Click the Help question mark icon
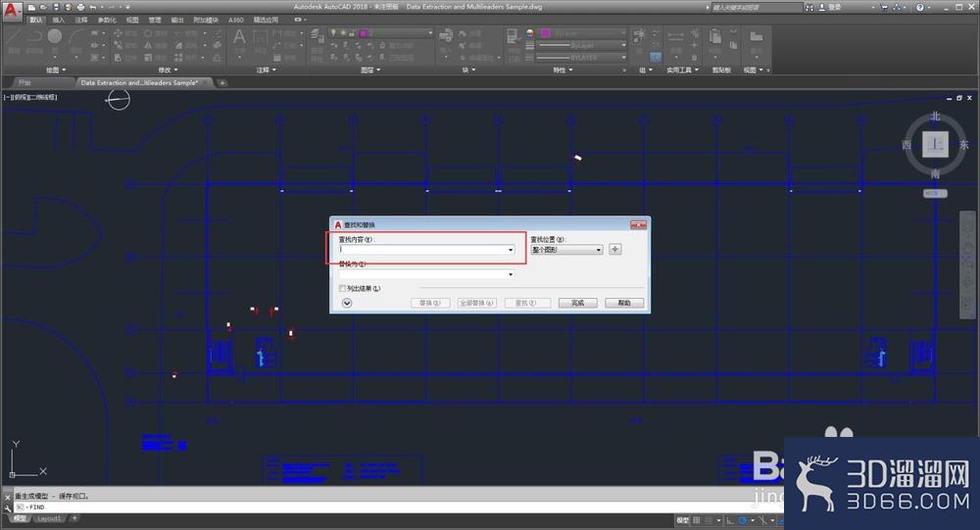Screen dimensions: 980x530 pos(919,8)
